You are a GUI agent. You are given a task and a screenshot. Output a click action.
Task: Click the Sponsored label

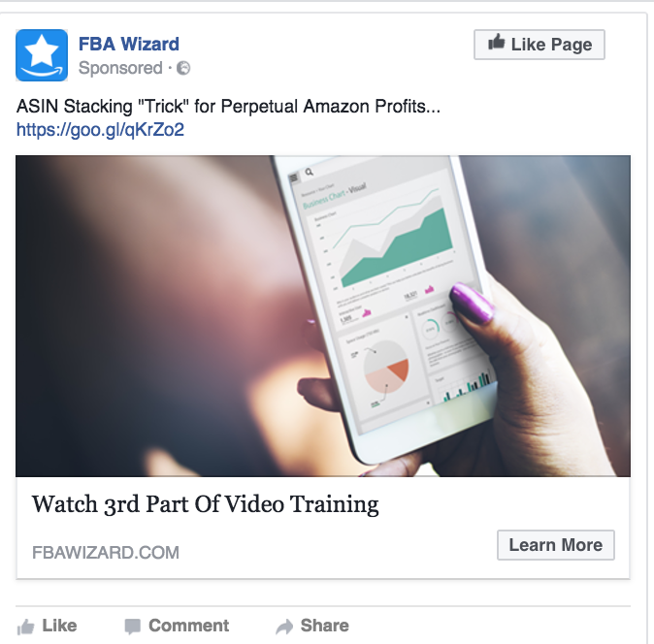120,68
